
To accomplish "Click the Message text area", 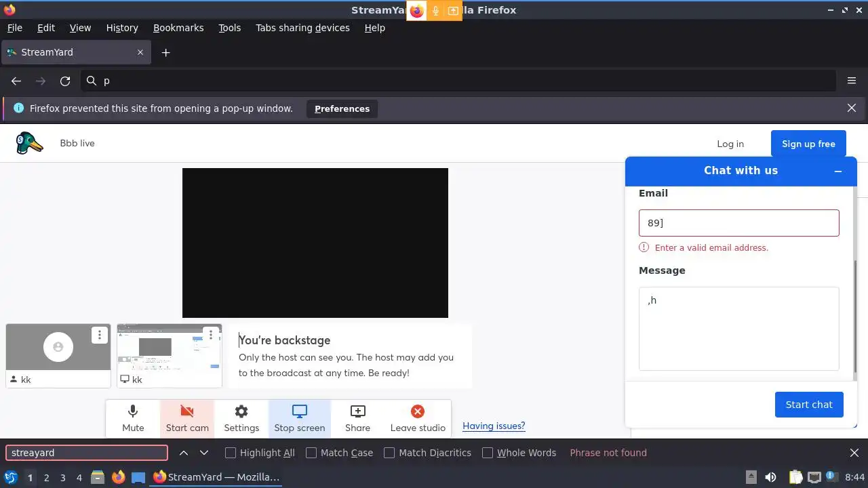I will (x=739, y=329).
